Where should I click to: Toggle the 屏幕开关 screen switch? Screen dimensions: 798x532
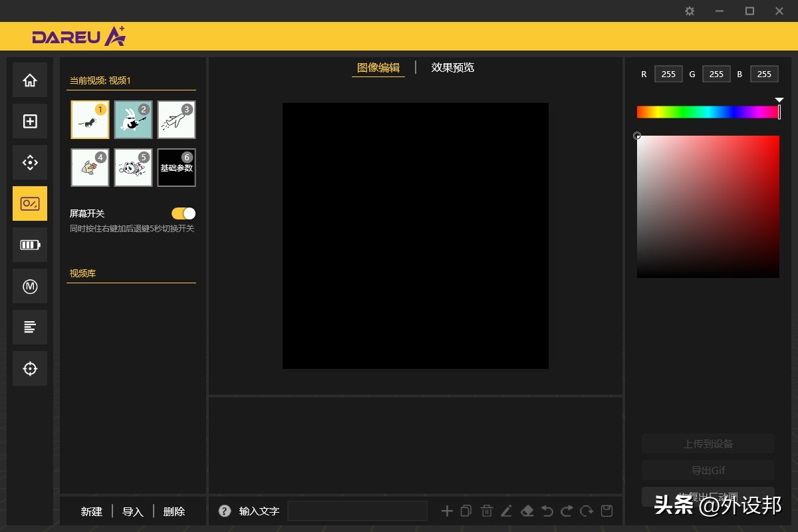[x=184, y=213]
